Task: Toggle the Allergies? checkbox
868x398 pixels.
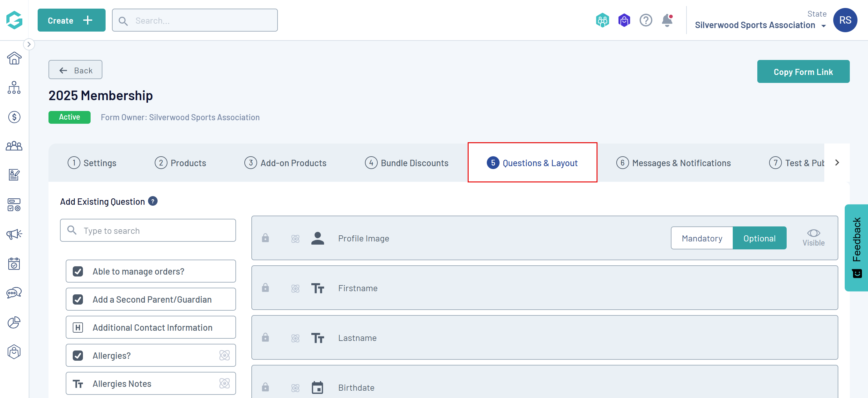Action: click(78, 356)
